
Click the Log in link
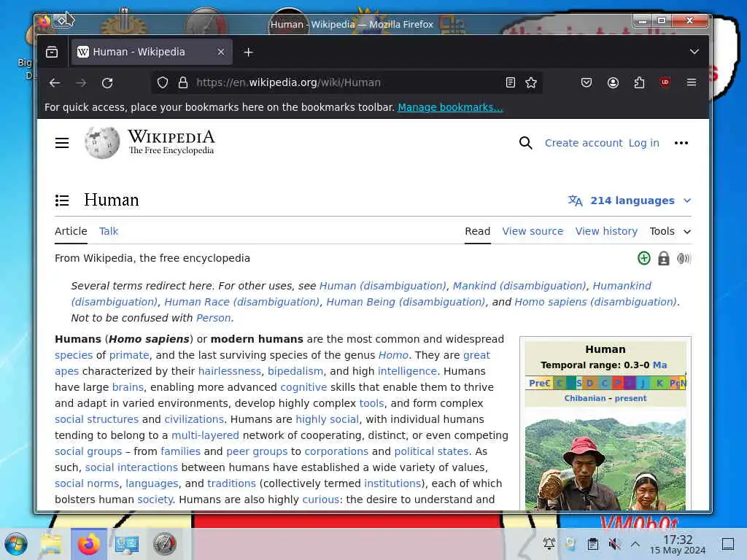643,143
